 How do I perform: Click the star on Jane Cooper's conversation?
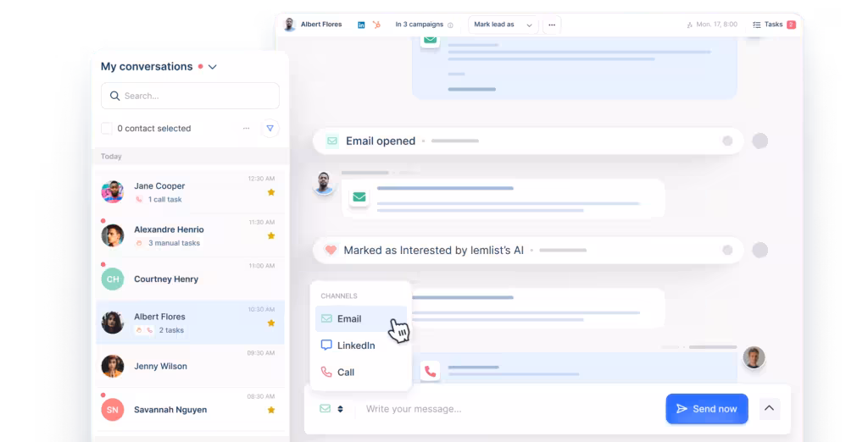tap(271, 192)
